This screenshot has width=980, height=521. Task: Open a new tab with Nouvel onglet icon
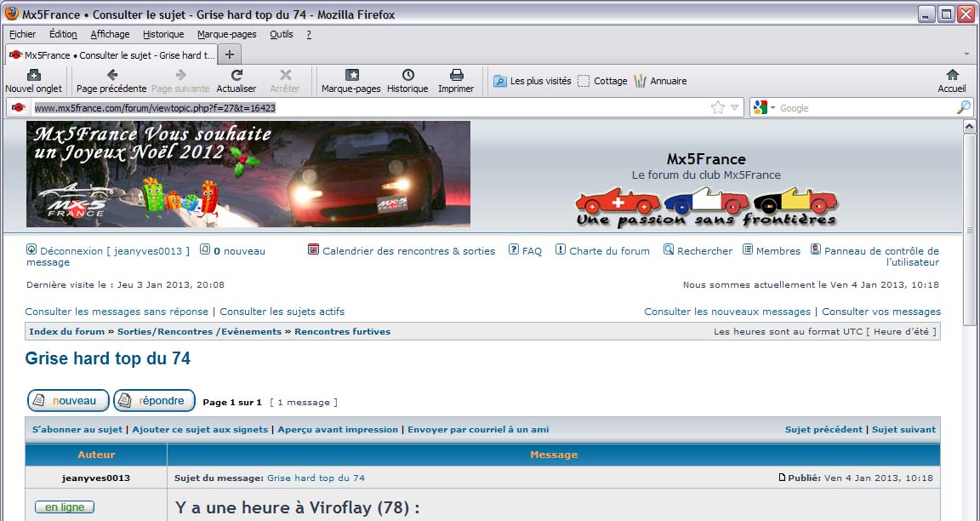(x=33, y=76)
